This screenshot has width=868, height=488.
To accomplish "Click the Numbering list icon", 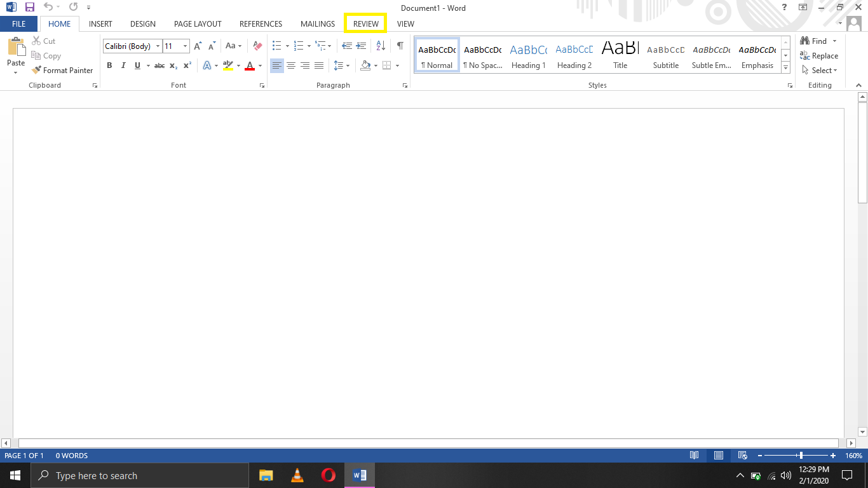I will click(299, 46).
